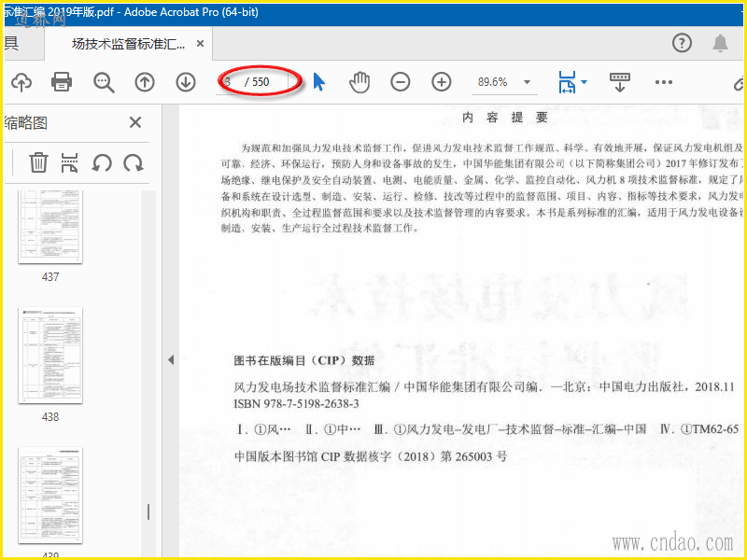This screenshot has height=560, width=747.
Task: Select page 439 thumbnail
Action: click(50, 496)
